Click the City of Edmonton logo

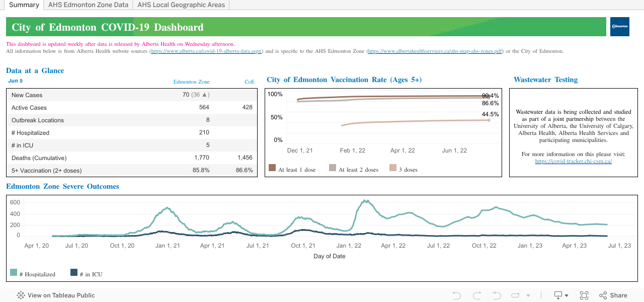point(619,26)
